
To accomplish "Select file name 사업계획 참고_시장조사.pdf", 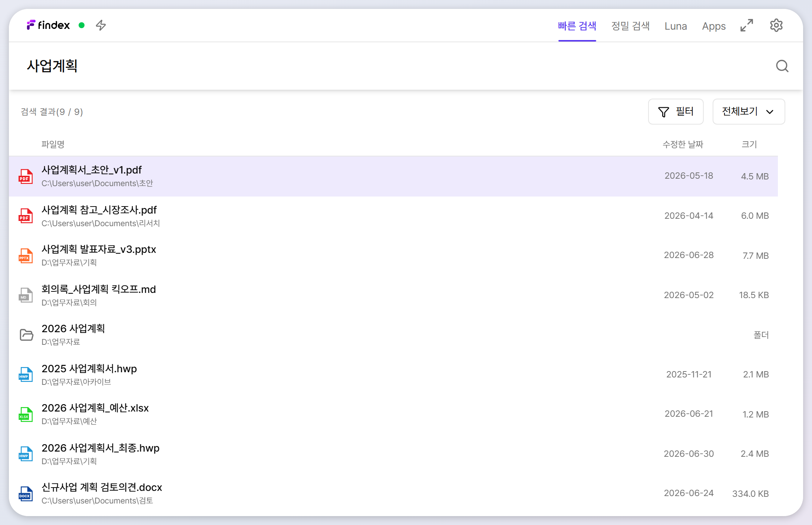I will pos(99,210).
